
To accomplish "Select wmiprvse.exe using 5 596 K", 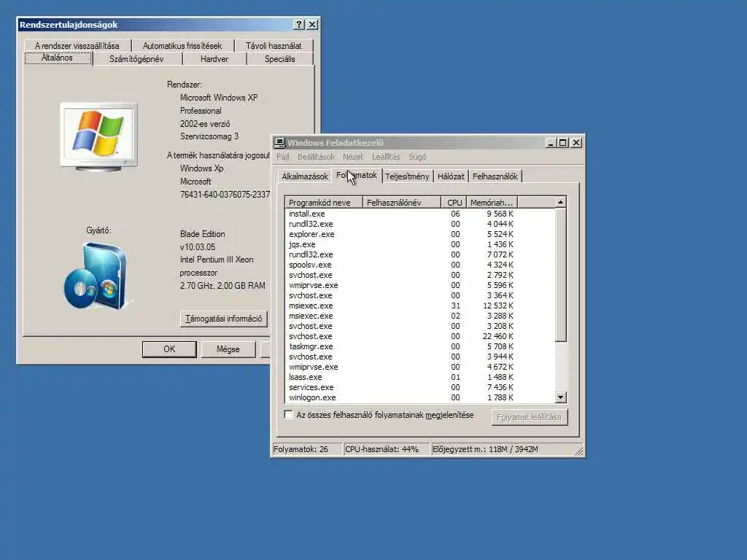I will [x=420, y=285].
